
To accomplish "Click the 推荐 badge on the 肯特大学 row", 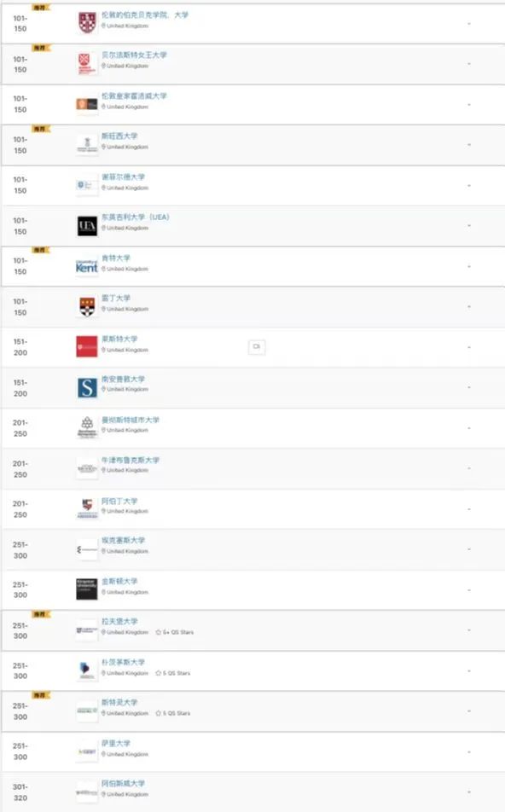I will [x=40, y=250].
